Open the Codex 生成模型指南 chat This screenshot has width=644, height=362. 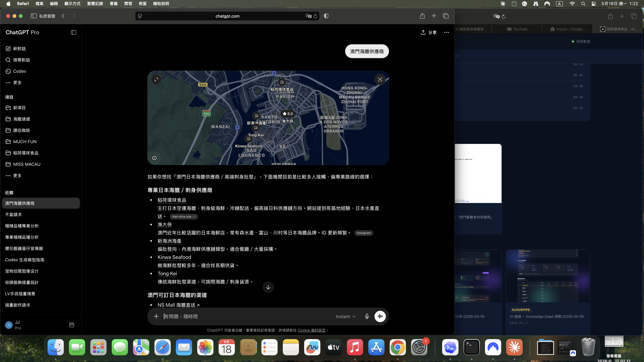41,260
